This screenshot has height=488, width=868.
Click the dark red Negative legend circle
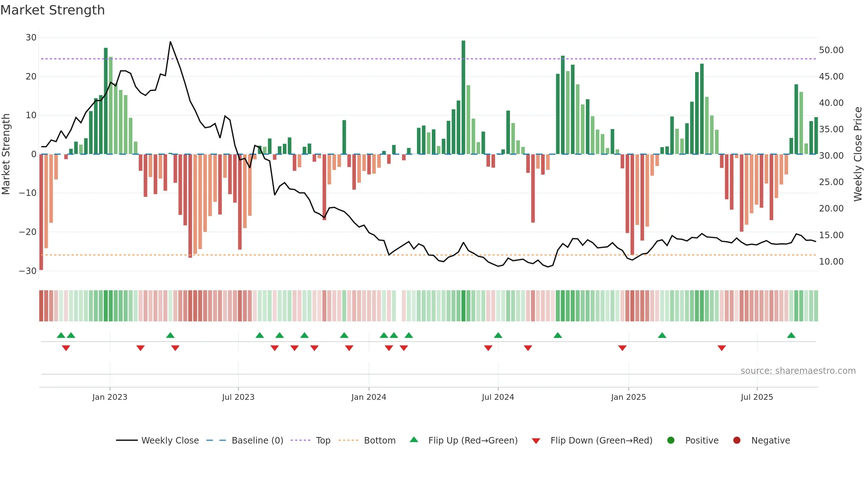pos(737,440)
